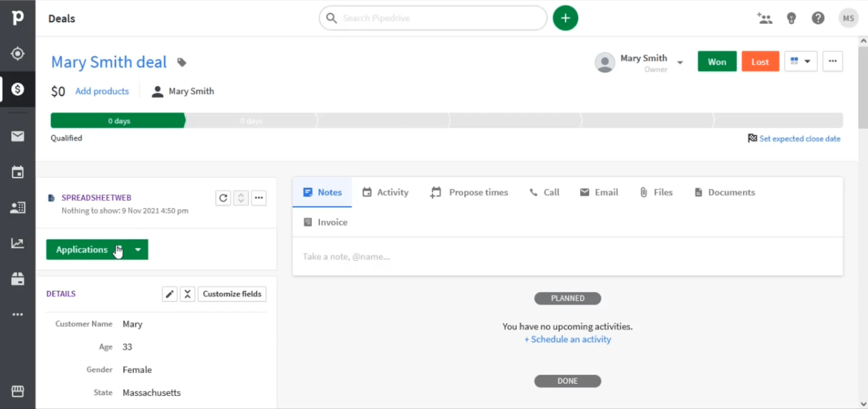This screenshot has height=409, width=868.
Task: Open the Activities calendar sidebar icon
Action: point(18,172)
